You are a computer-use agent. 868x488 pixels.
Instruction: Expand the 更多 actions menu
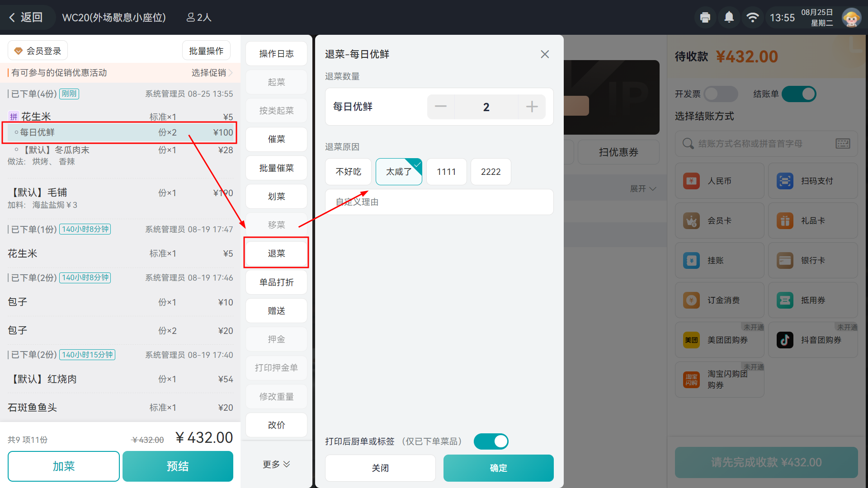click(276, 465)
